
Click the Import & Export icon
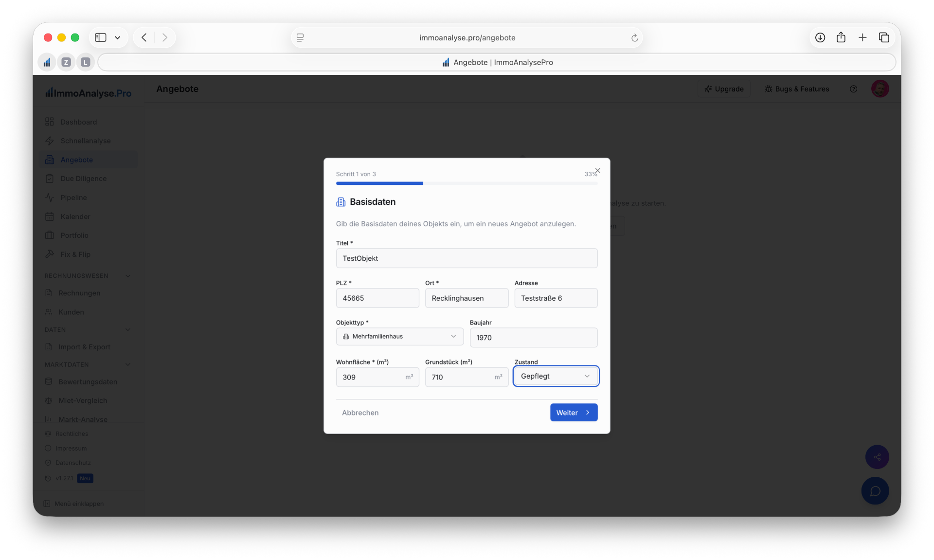coord(48,347)
